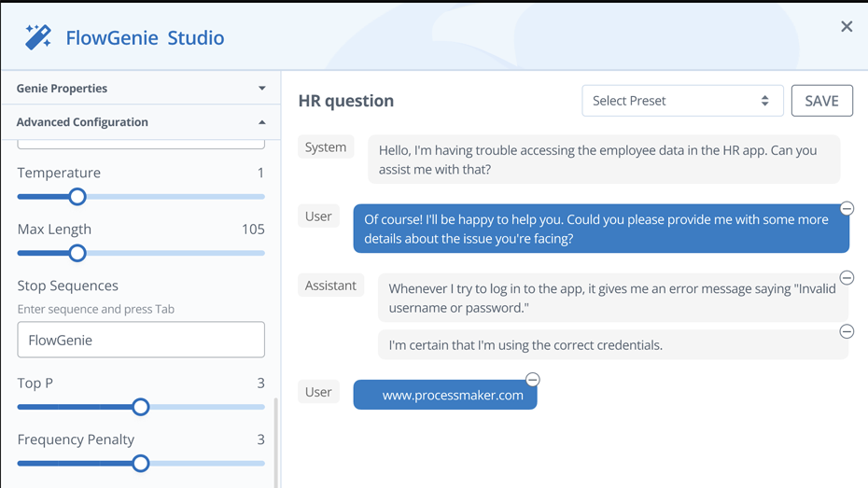Click the Frequency Penalty value 3
Viewport: 868px width, 488px height.
pos(260,439)
